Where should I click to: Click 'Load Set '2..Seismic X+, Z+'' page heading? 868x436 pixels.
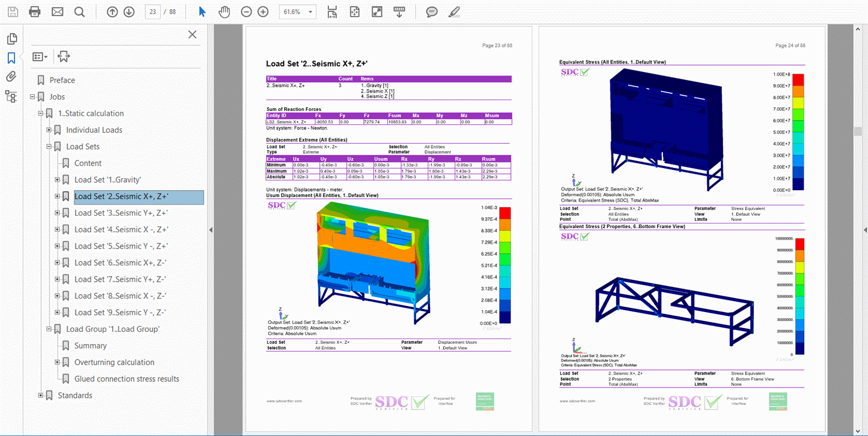[x=317, y=64]
